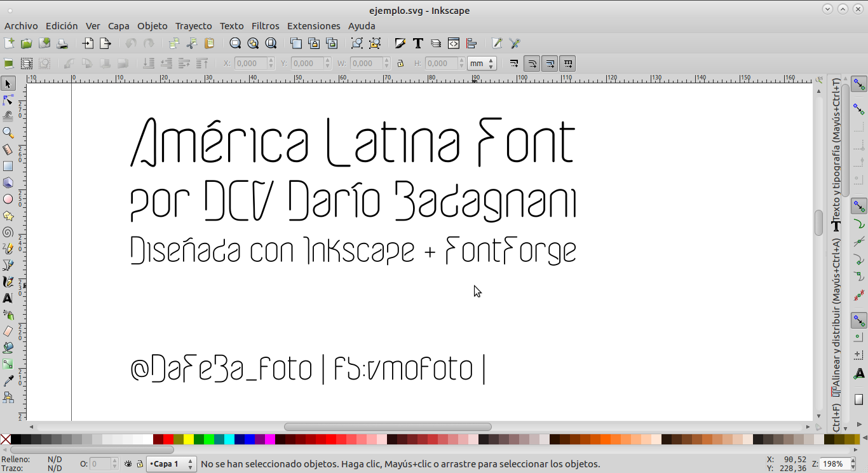
Task: Select the Pencil freehand tool
Action: pyautogui.click(x=8, y=249)
